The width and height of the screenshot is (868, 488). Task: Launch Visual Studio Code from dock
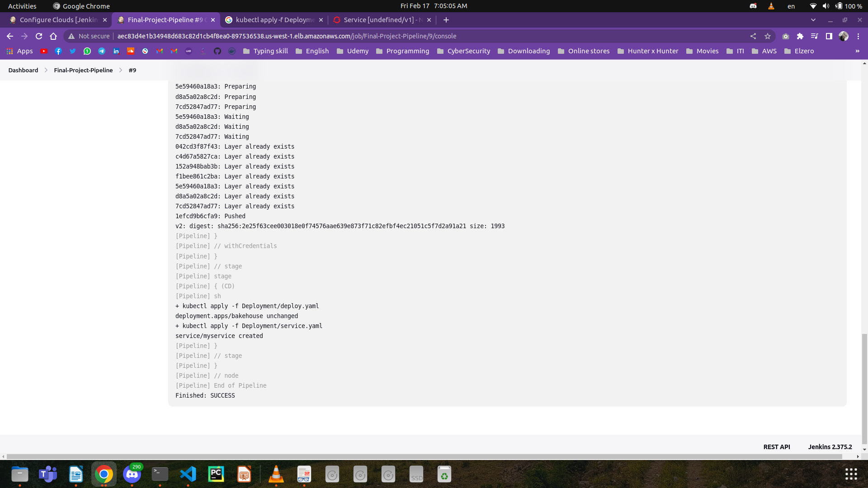[x=188, y=474]
